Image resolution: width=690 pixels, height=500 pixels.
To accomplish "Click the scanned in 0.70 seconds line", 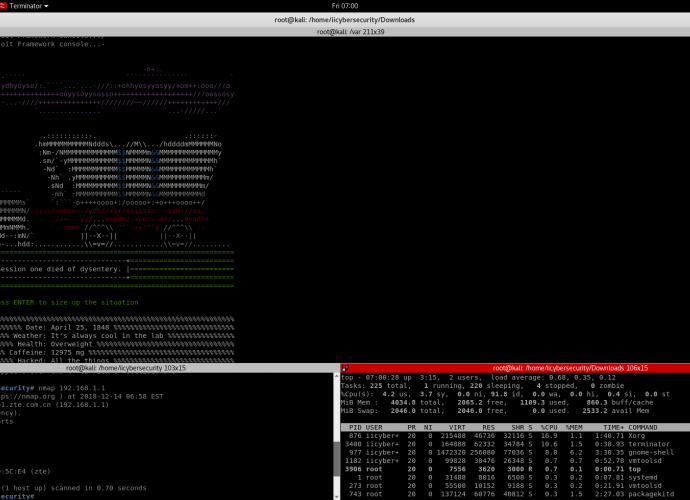I will click(x=73, y=488).
